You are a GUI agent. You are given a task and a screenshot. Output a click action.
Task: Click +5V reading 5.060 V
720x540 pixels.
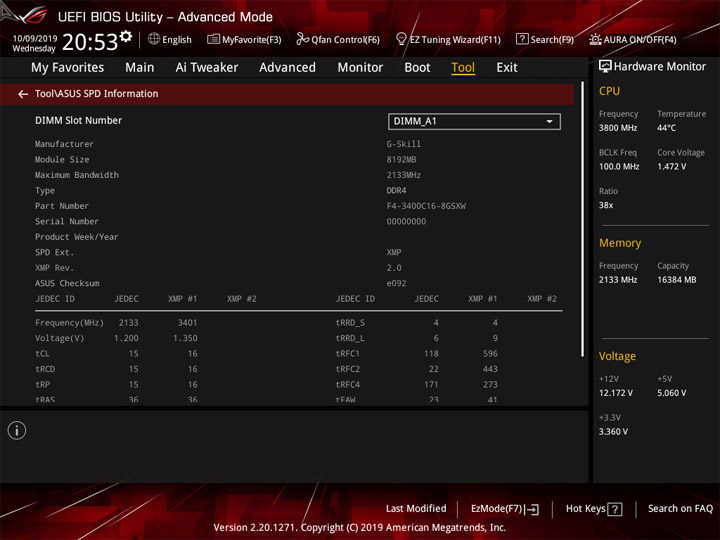(x=671, y=393)
